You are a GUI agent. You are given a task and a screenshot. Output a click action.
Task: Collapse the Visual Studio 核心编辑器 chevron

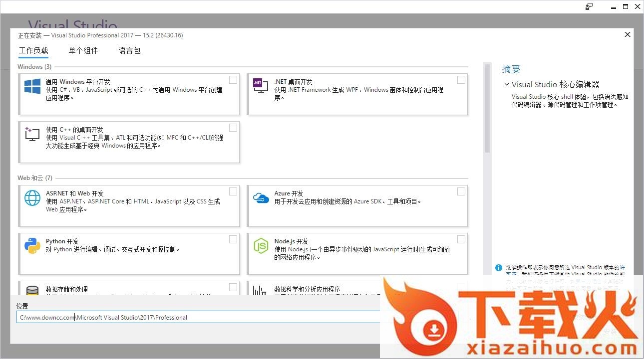point(507,85)
